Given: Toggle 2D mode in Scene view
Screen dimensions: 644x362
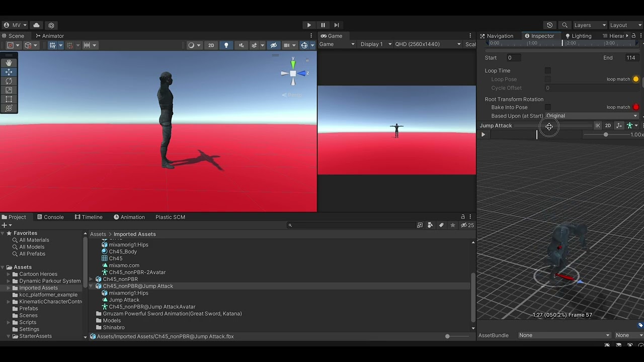Looking at the screenshot, I should point(211,45).
